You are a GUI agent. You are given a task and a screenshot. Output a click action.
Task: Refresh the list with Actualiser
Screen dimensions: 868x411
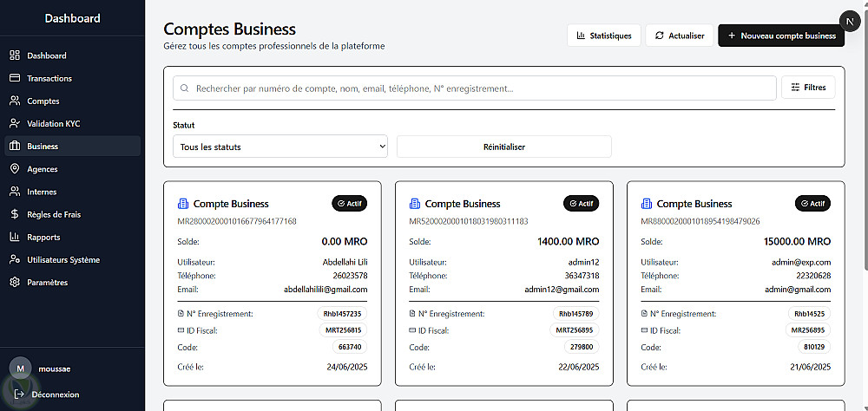click(679, 36)
